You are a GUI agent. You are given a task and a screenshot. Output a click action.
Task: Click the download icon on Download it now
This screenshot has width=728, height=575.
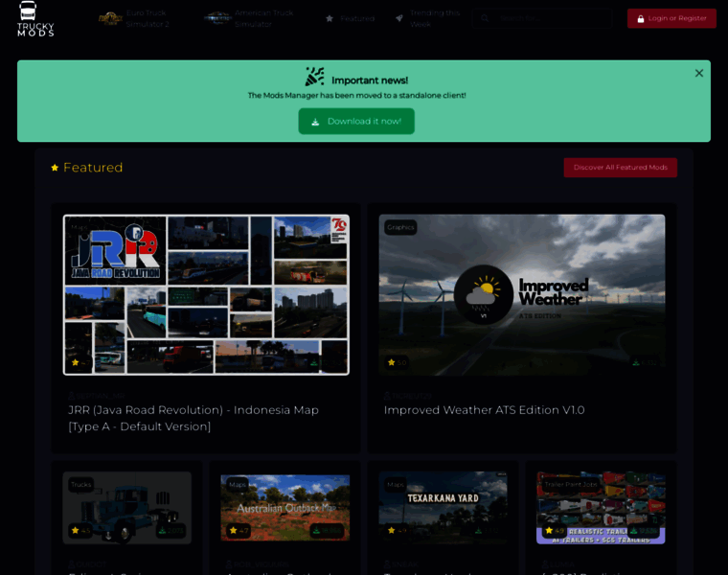315,122
